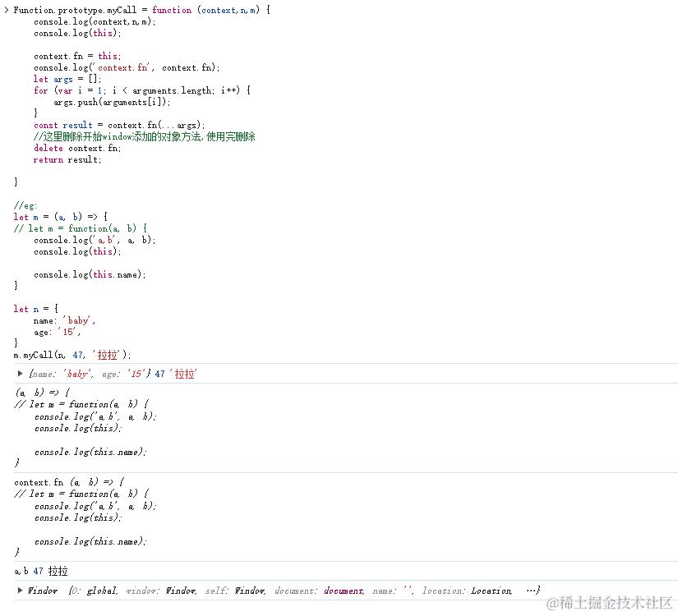Click the 'return result;' line
This screenshot has width=678, height=616.
point(67,160)
